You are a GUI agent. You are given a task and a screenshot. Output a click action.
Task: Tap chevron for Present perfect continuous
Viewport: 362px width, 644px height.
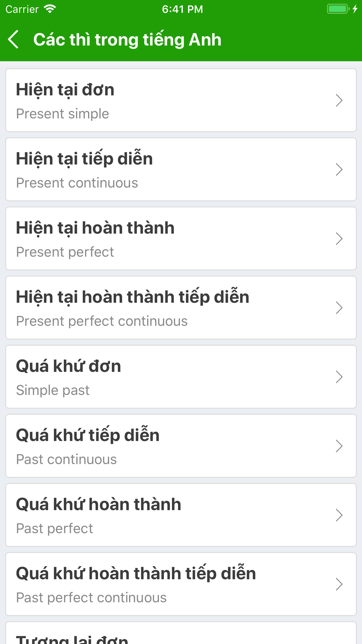coord(339,308)
